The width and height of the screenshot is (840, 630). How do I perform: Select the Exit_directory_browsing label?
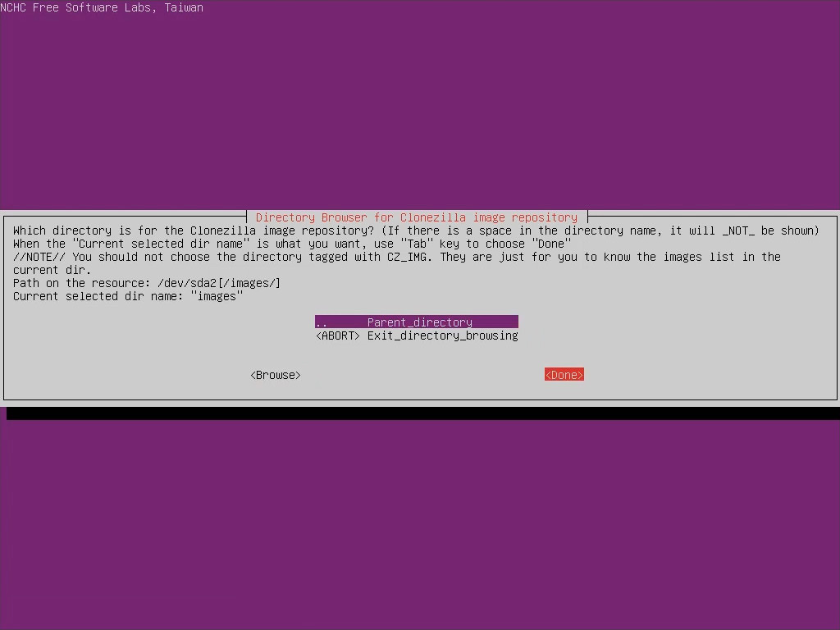tap(442, 336)
